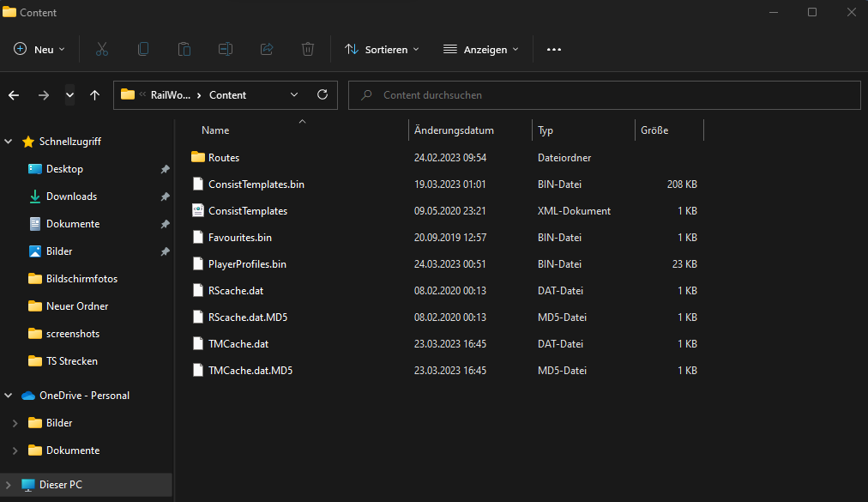The image size is (868, 502).
Task: Navigate back with the left arrow
Action: [14, 95]
